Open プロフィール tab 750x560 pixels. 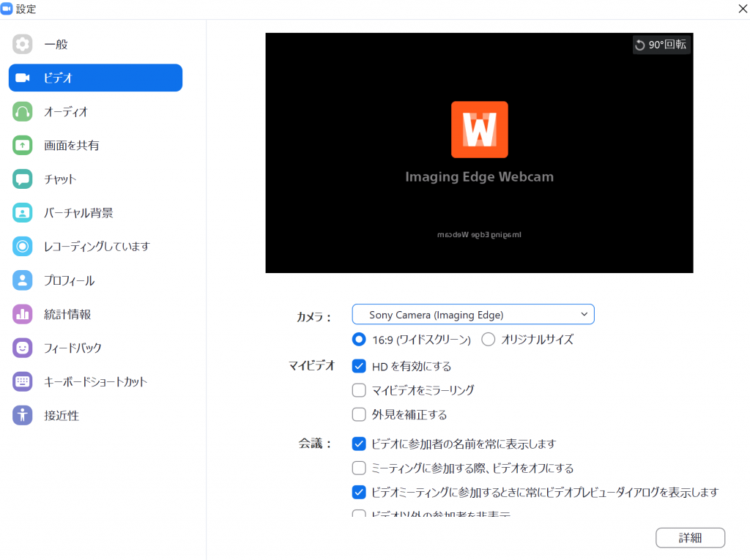pos(96,280)
